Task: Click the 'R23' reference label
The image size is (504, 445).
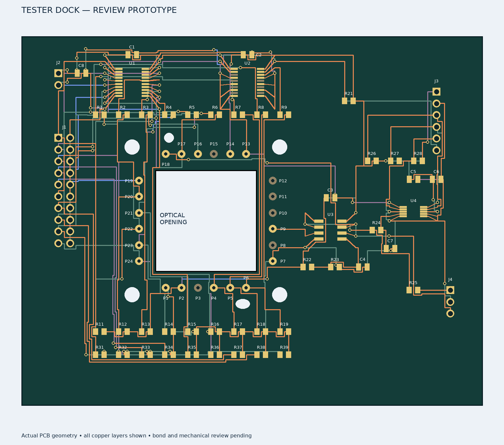Action: click(335, 260)
